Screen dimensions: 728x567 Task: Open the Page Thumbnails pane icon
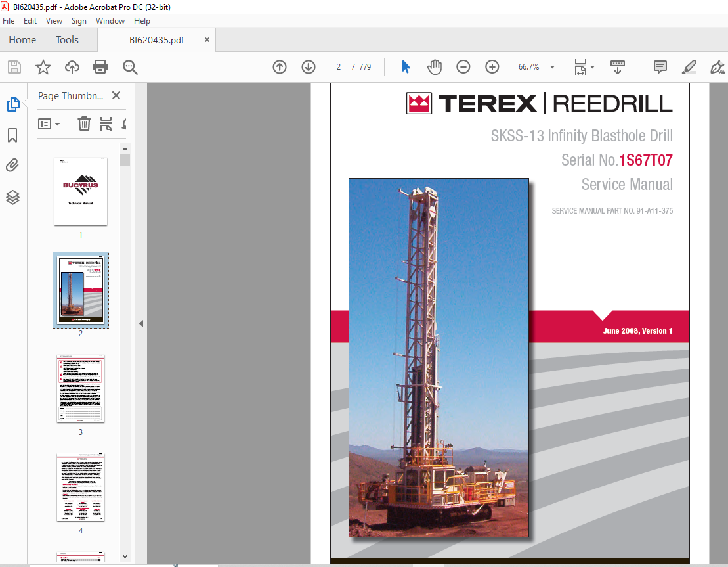click(13, 104)
